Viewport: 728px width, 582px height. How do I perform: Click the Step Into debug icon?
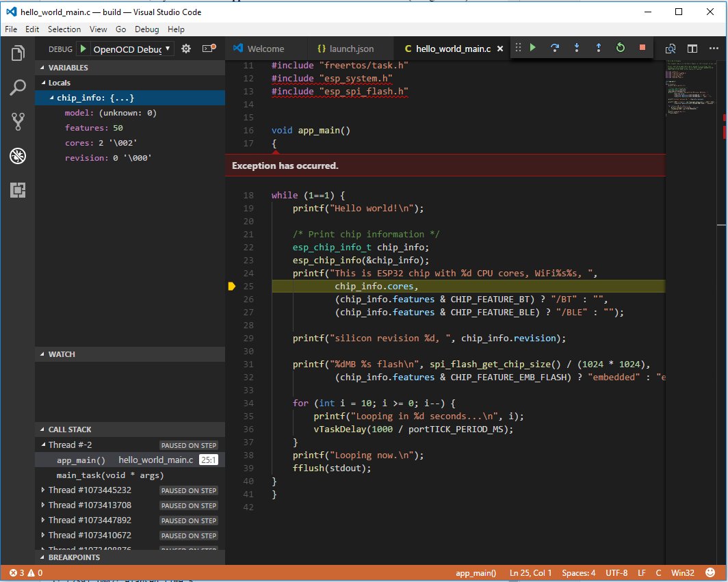click(577, 48)
